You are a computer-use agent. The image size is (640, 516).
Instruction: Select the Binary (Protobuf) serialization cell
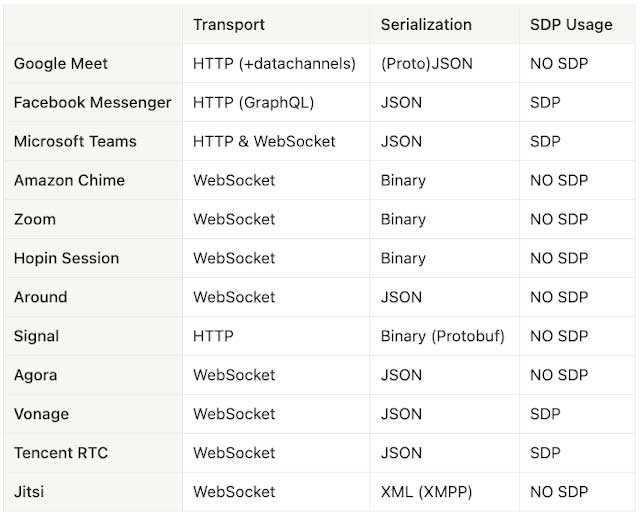click(x=443, y=337)
